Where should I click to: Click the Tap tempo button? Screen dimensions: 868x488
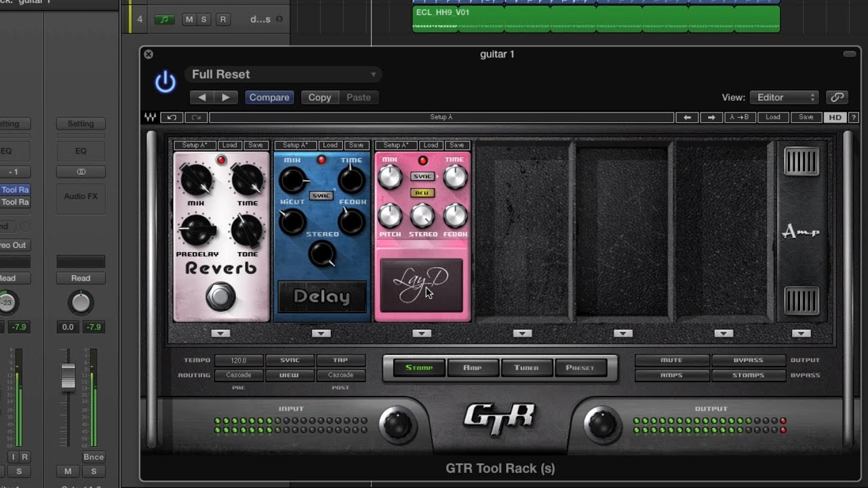[x=340, y=360]
